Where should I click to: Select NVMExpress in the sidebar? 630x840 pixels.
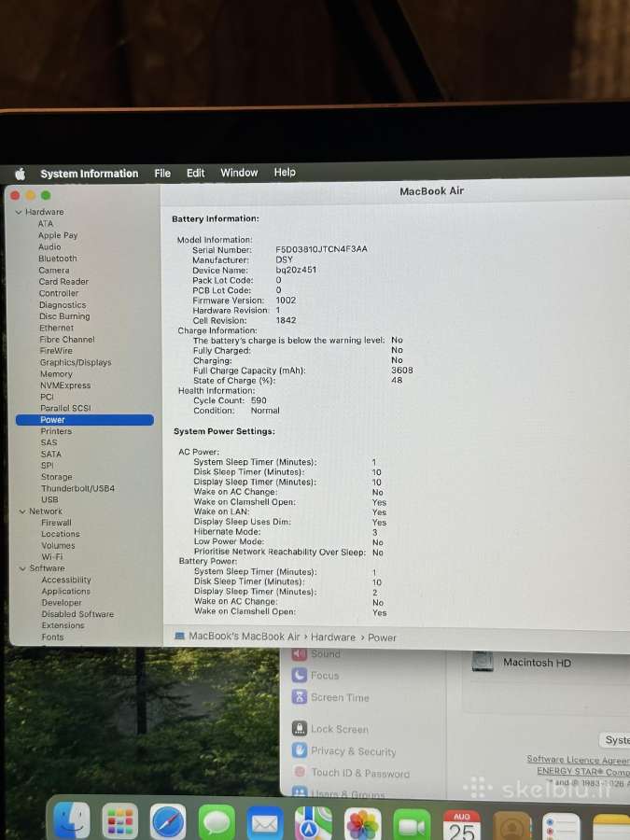pyautogui.click(x=65, y=385)
